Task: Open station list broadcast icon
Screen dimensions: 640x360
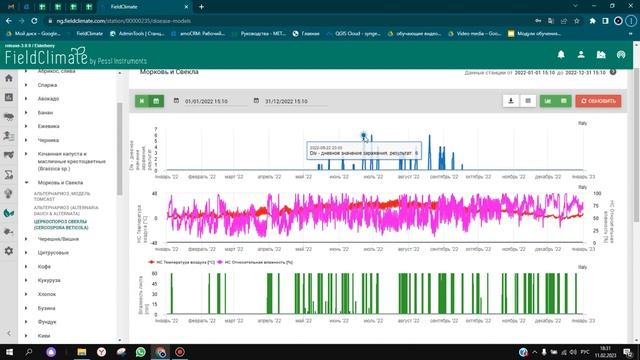Action: 621,55
